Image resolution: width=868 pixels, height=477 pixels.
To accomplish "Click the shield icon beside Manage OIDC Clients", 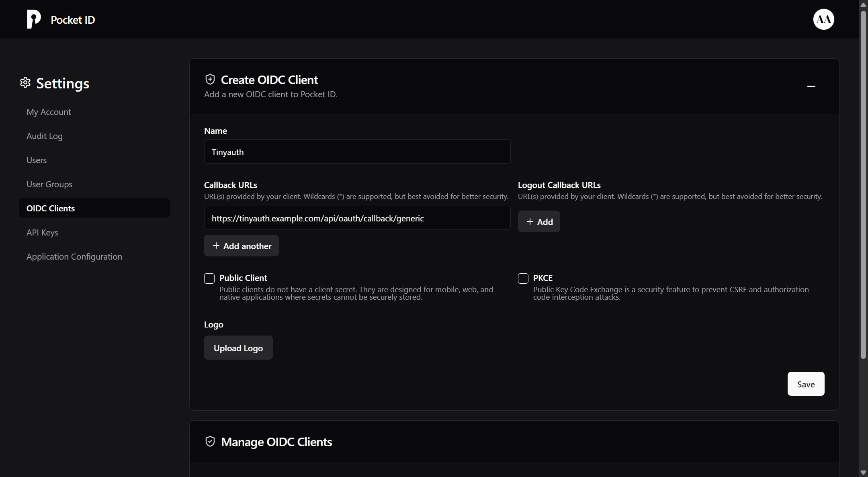I will 210,442.
